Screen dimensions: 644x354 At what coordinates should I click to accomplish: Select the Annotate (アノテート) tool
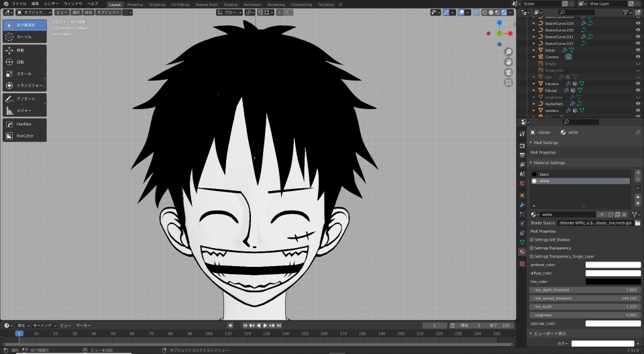point(25,99)
